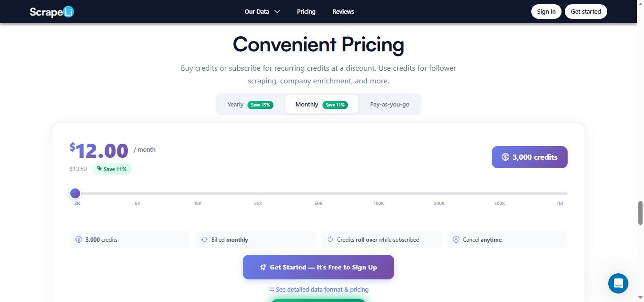Click the Get started button in the header

586,11
